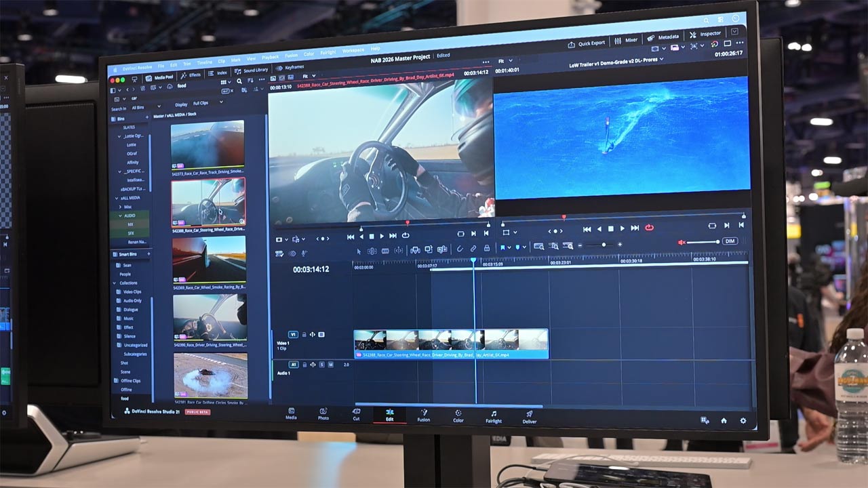Select the AUDIO bin

tap(130, 216)
